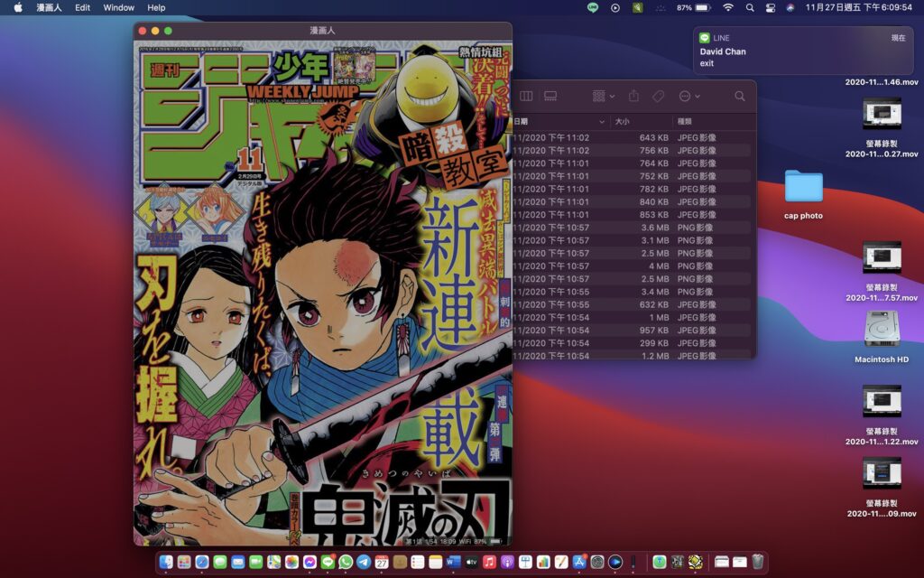Select the 643 KB JPEG file row
The width and height of the screenshot is (924, 578).
[x=633, y=137]
